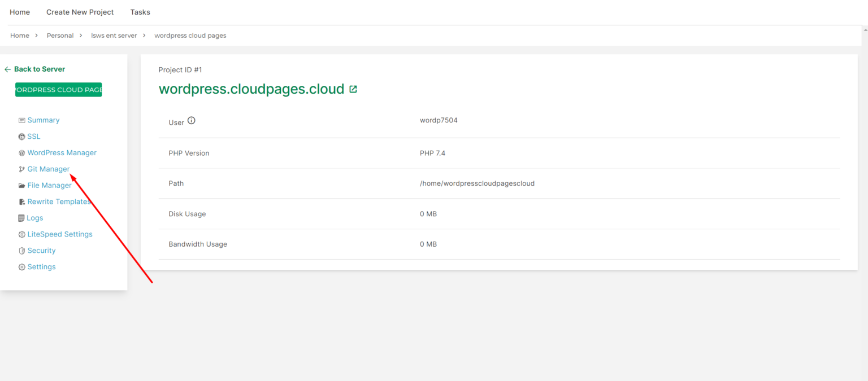Click the LiteSpeed Settings gear icon

(x=21, y=234)
